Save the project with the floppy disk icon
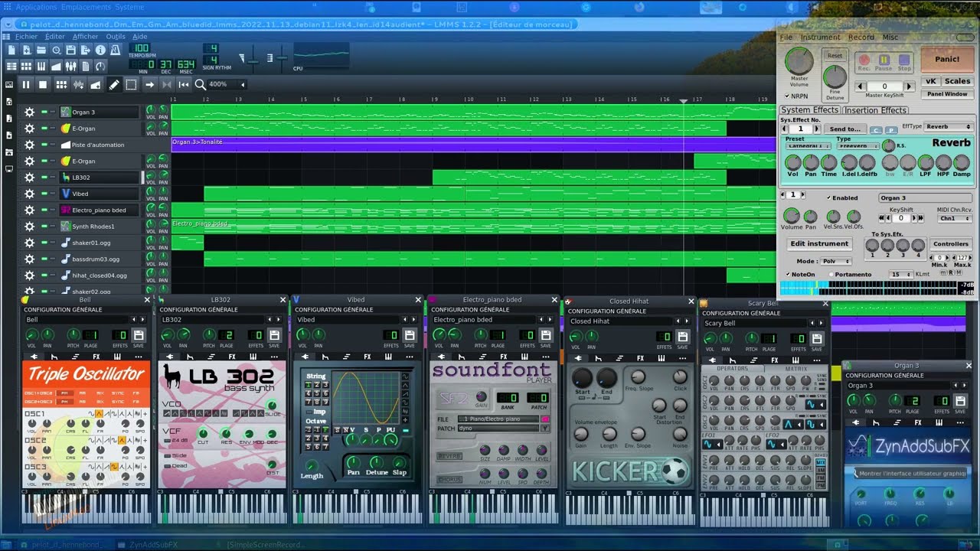 click(70, 50)
